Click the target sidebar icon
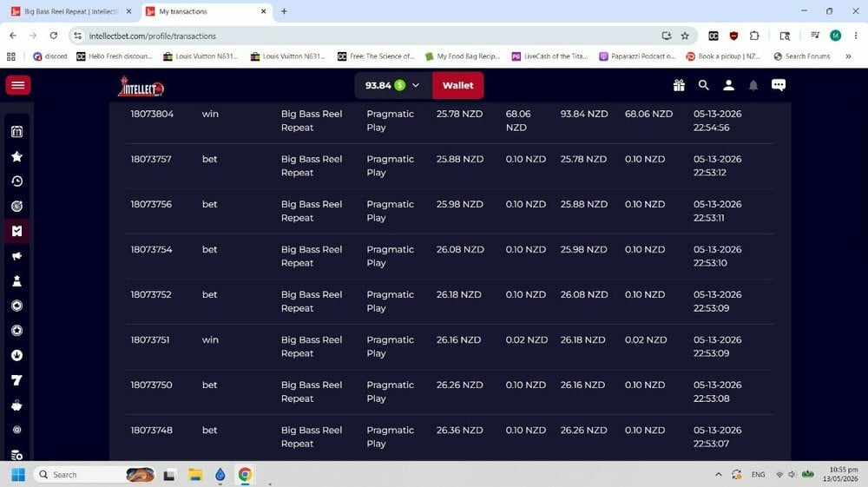This screenshot has height=487, width=868. [x=17, y=207]
